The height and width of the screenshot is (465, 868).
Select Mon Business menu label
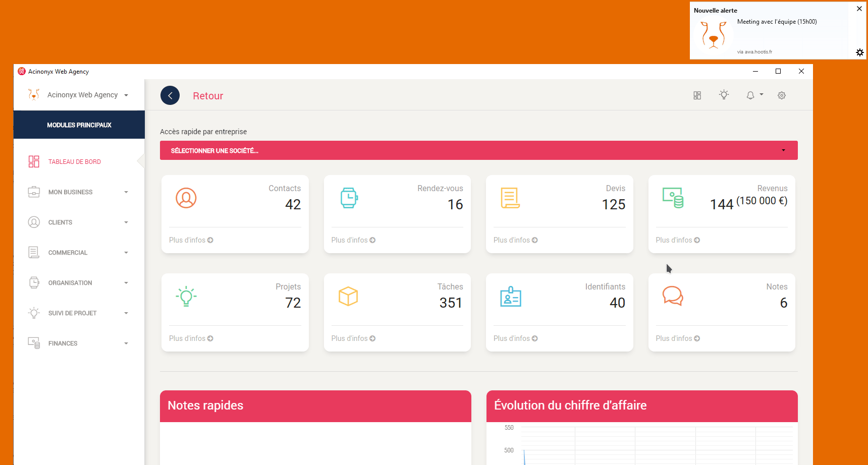tap(70, 192)
